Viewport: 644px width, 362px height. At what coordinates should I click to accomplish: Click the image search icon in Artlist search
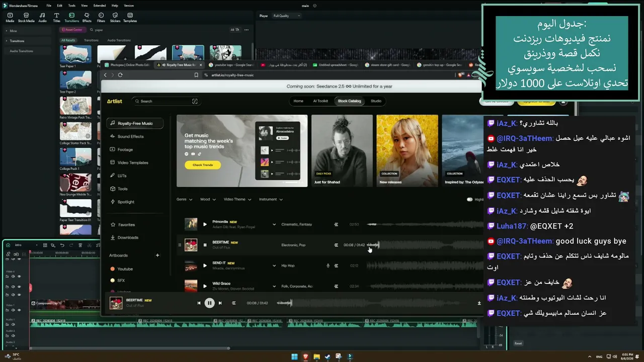tap(195, 101)
